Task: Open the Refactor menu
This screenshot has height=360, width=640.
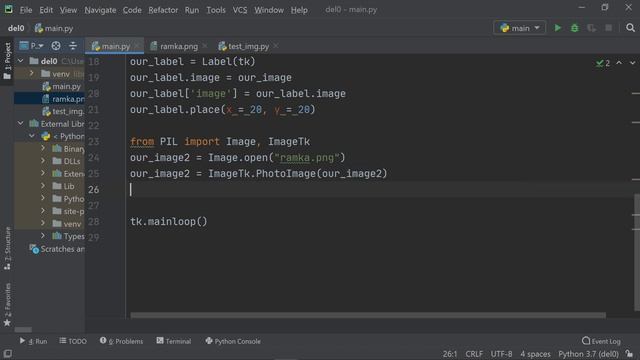Action: pyautogui.click(x=163, y=10)
